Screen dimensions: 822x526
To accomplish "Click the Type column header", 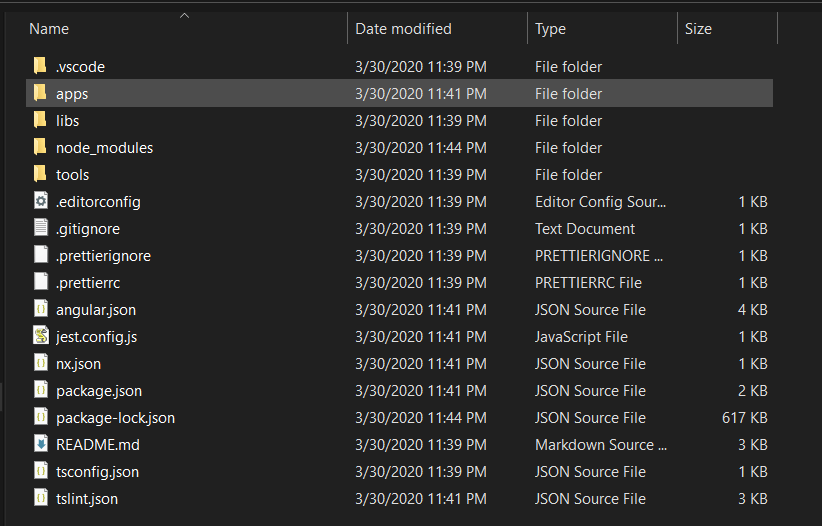I will (550, 29).
